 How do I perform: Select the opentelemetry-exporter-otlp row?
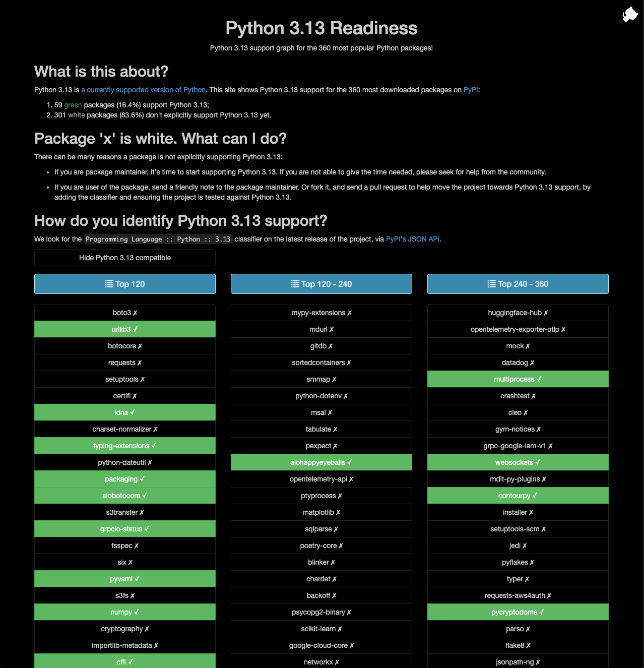518,329
